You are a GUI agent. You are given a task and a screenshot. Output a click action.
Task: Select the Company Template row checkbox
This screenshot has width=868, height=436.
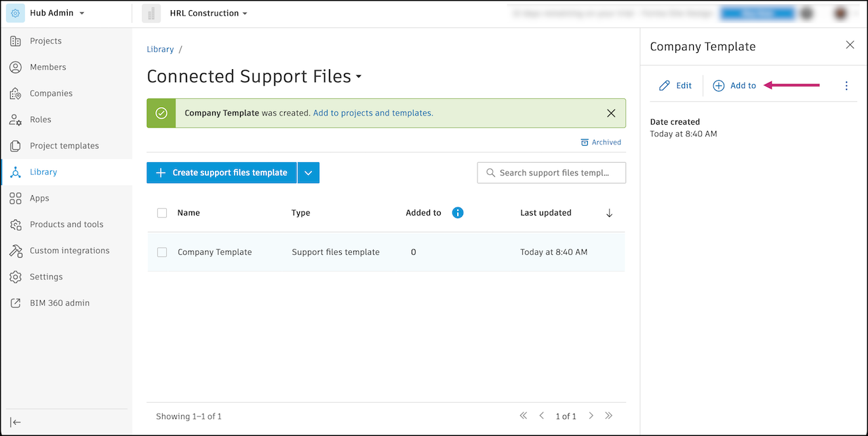162,252
